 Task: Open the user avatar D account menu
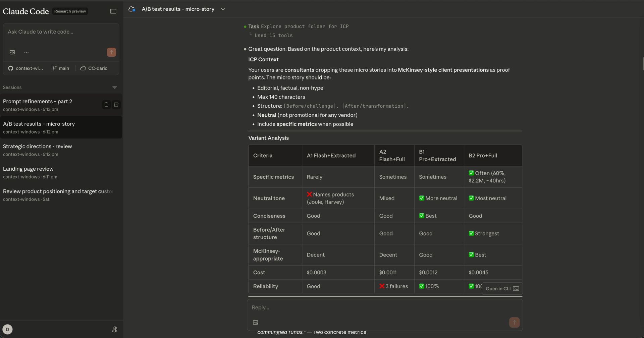pyautogui.click(x=7, y=329)
